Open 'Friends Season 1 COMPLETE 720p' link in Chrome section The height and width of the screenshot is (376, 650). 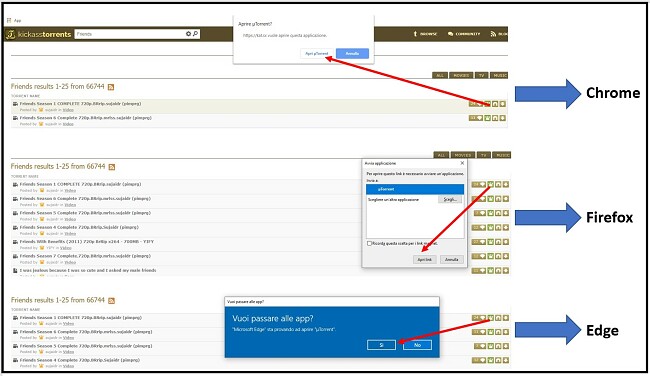click(x=80, y=104)
